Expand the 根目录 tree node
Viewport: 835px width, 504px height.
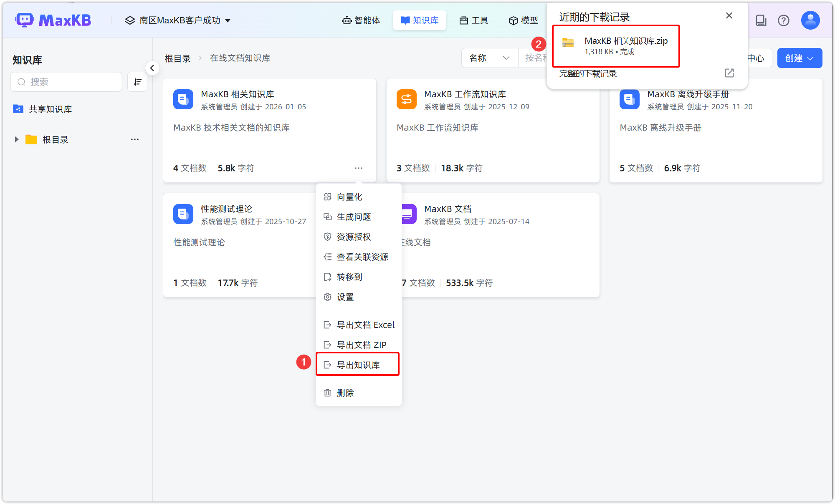pos(17,139)
